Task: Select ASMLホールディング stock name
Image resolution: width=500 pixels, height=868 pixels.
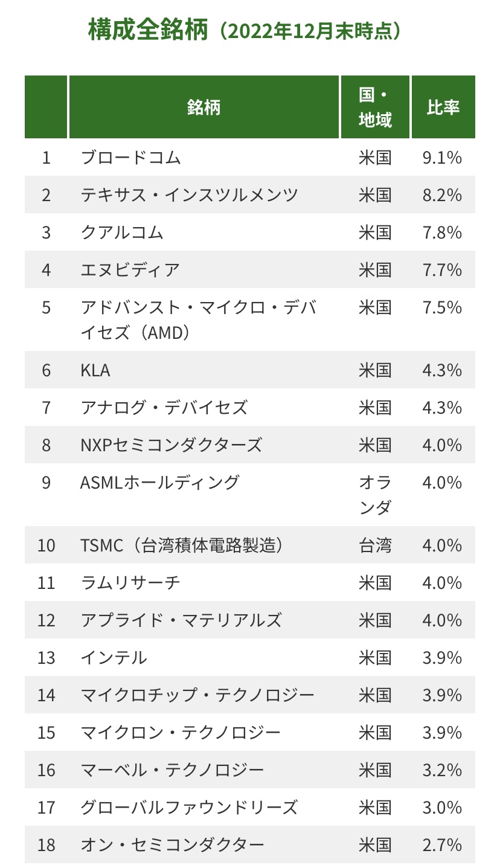Action: click(x=160, y=483)
